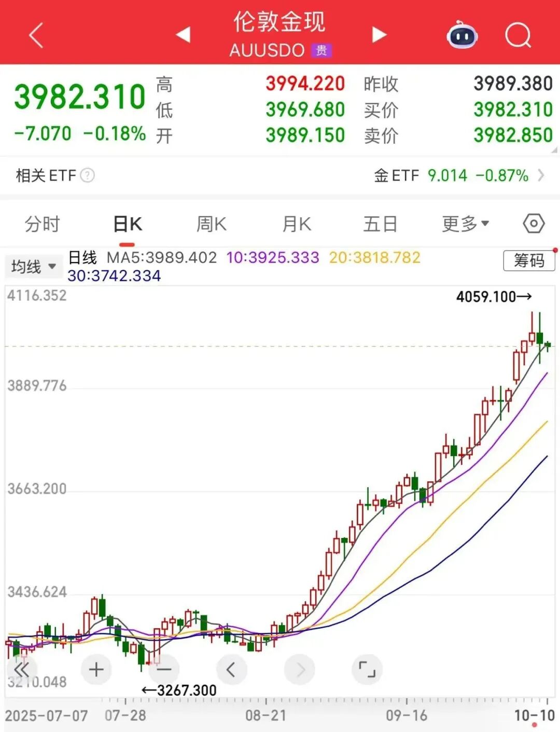Tap the back arrow to exit
The width and height of the screenshot is (560, 732).
coord(35,34)
